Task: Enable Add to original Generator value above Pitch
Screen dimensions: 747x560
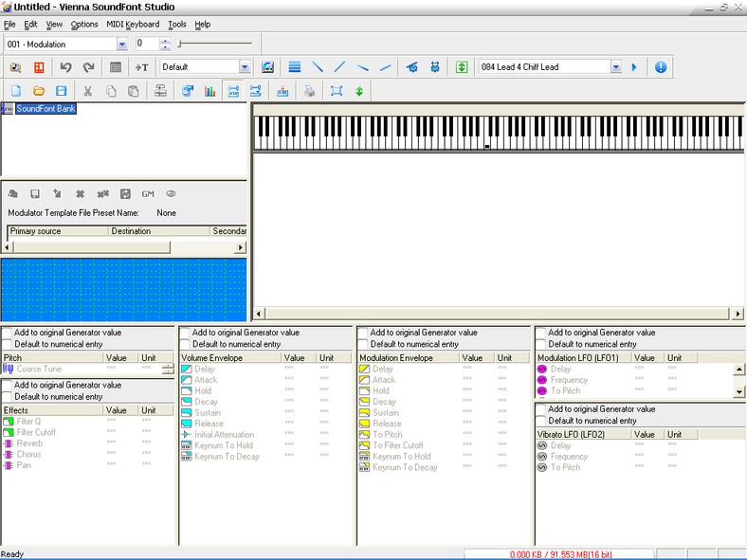Action: 8,333
